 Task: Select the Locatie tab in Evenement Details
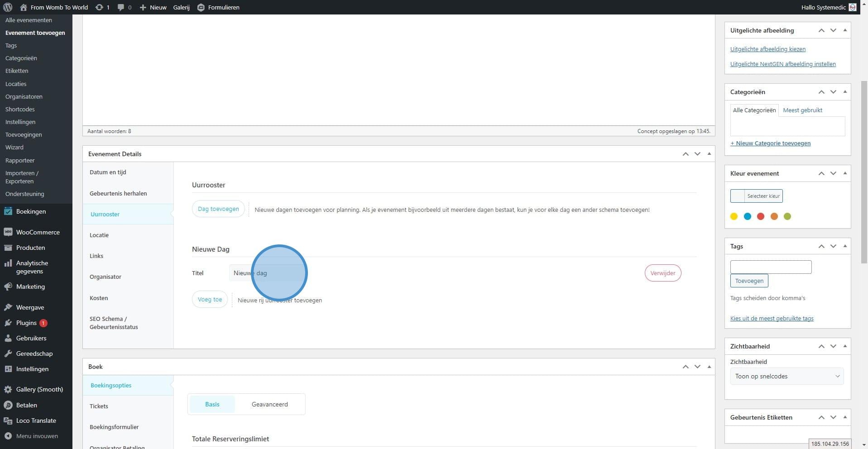pyautogui.click(x=99, y=235)
